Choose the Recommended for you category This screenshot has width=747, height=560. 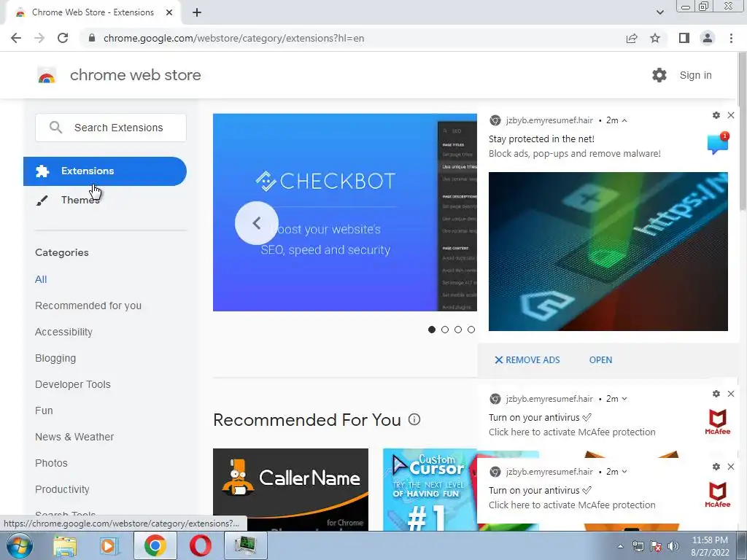(88, 306)
